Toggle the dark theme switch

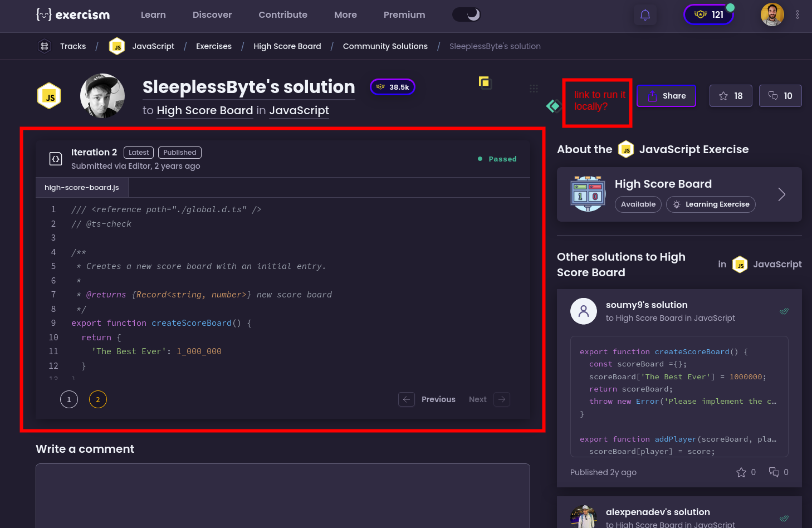coord(467,14)
